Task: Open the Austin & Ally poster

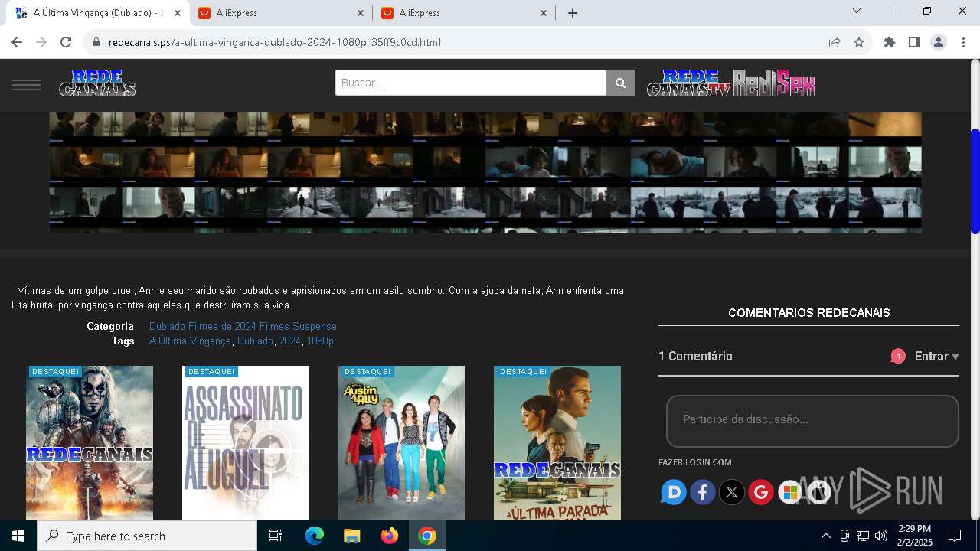Action: click(x=401, y=443)
